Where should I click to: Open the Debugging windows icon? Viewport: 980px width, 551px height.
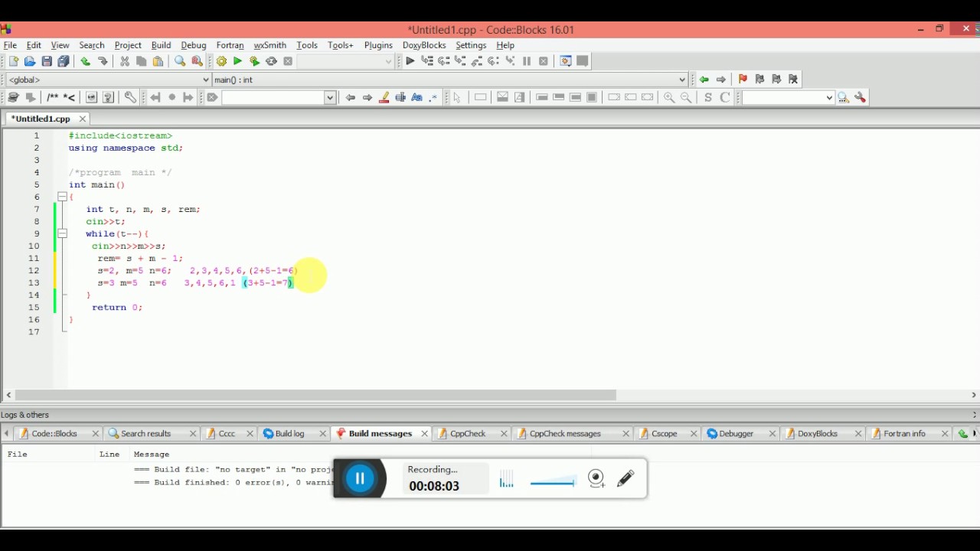point(566,61)
